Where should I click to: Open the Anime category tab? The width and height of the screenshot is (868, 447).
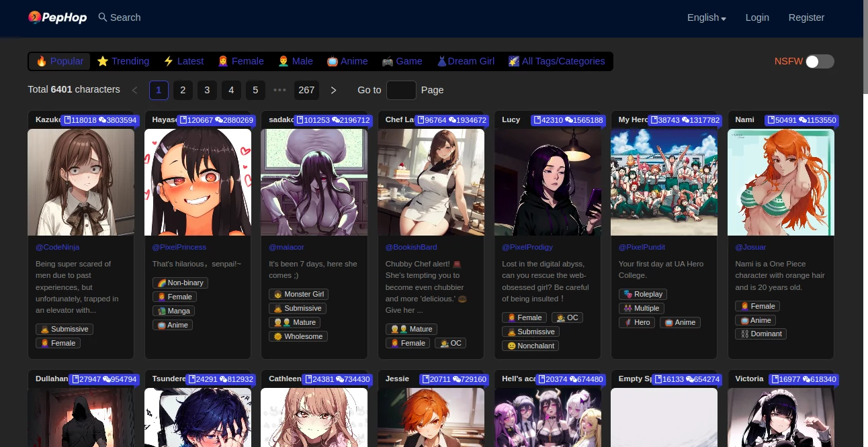click(347, 61)
